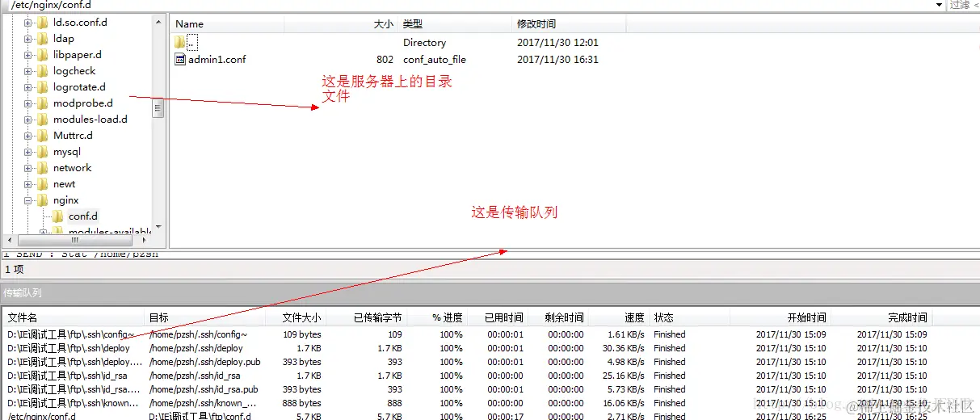The height and width of the screenshot is (420, 980).
Task: Click the logrotate.d folder icon
Action: (43, 87)
